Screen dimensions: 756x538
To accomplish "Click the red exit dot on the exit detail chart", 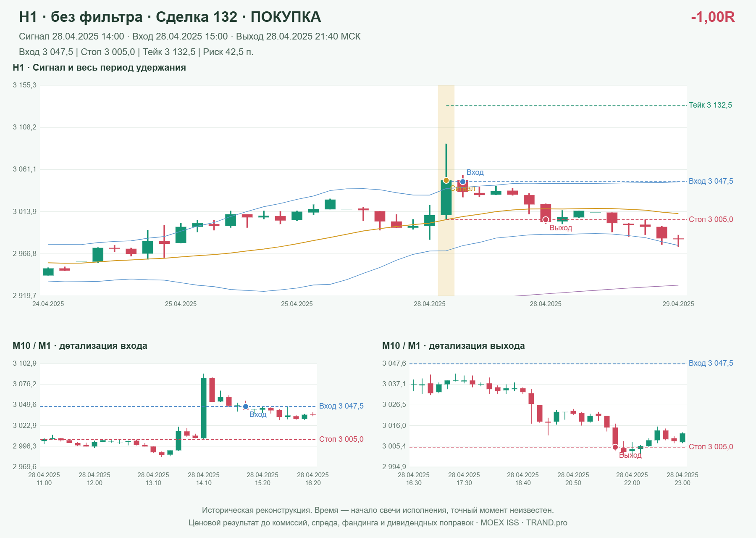I will coord(615,447).
